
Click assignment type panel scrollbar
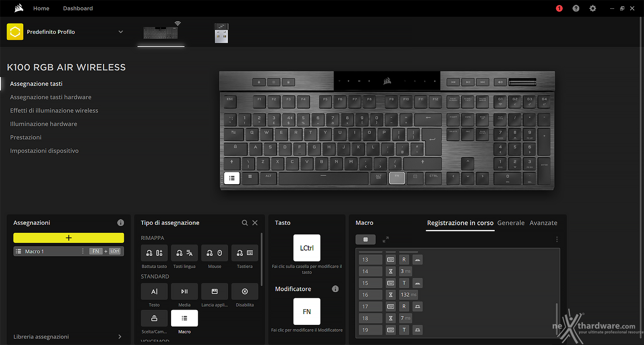click(x=262, y=259)
